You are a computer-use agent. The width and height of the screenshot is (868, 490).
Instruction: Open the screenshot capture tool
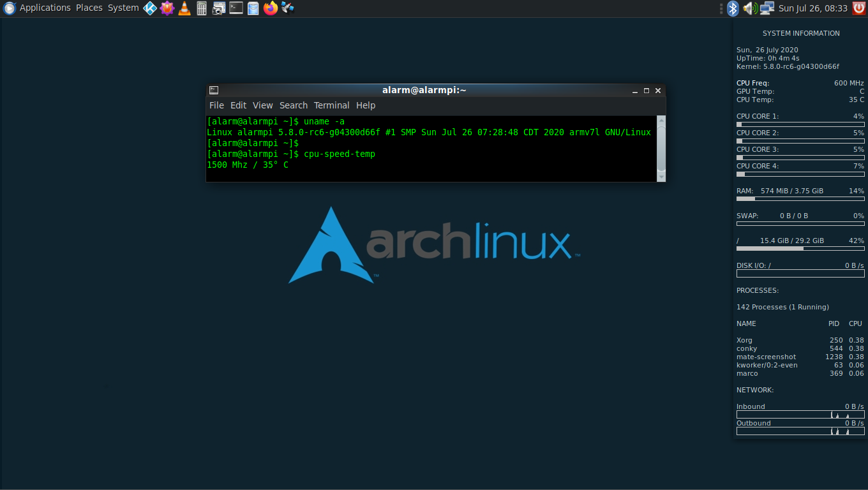218,8
